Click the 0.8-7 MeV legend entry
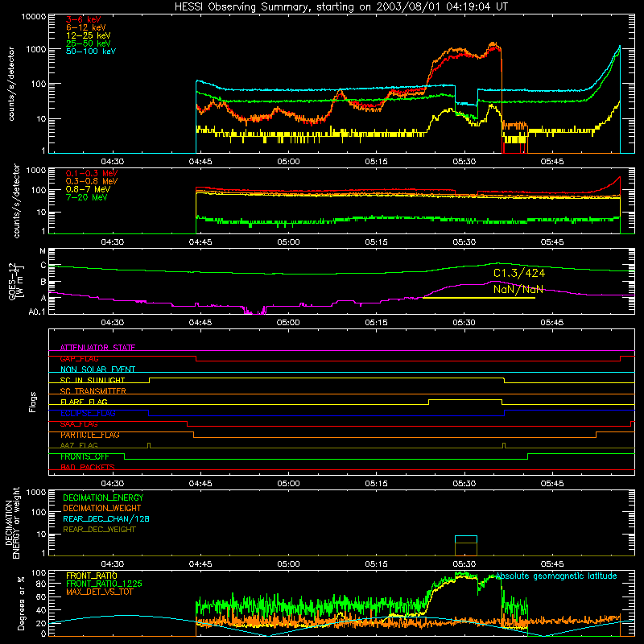This screenshot has height=644, width=644. (x=89, y=189)
